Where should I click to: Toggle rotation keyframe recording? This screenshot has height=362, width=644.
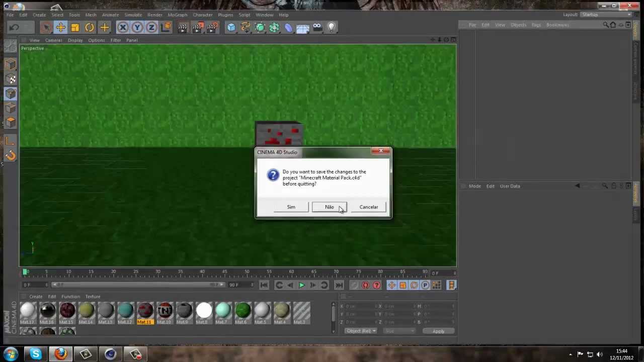tap(414, 285)
